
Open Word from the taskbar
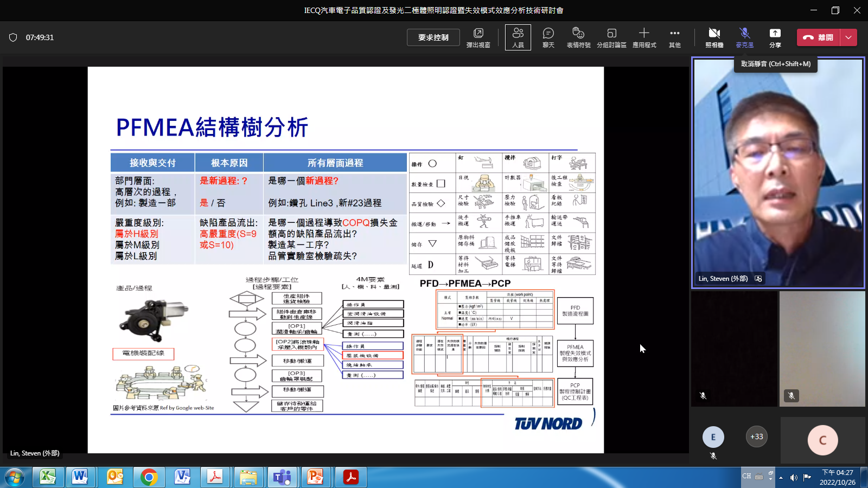click(x=80, y=477)
